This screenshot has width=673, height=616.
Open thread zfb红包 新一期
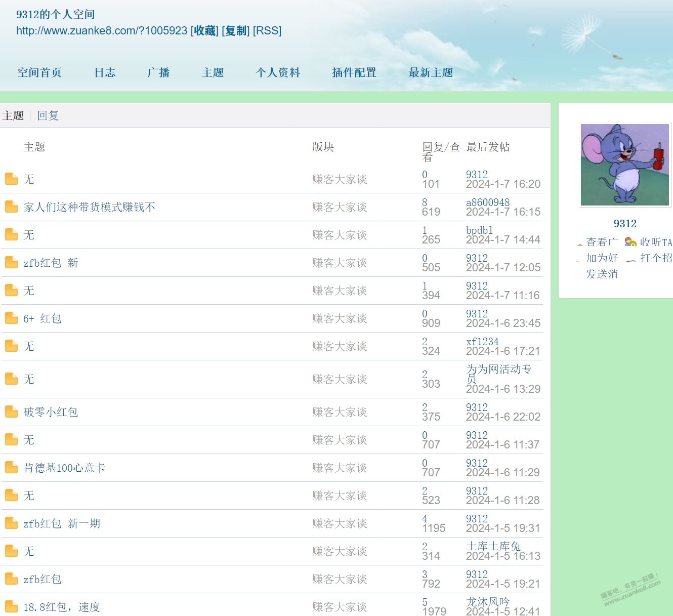[62, 523]
